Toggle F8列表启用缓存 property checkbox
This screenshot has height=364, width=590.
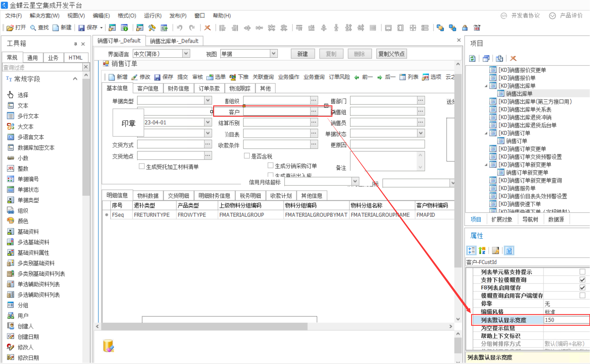582,288
